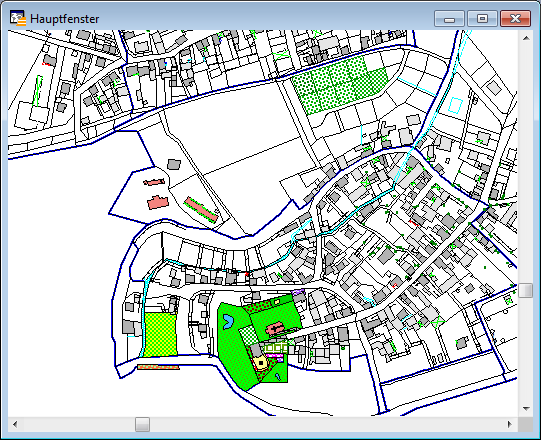Click the horizontal scrollbar left arrow
The image size is (541, 440).
pos(15,424)
